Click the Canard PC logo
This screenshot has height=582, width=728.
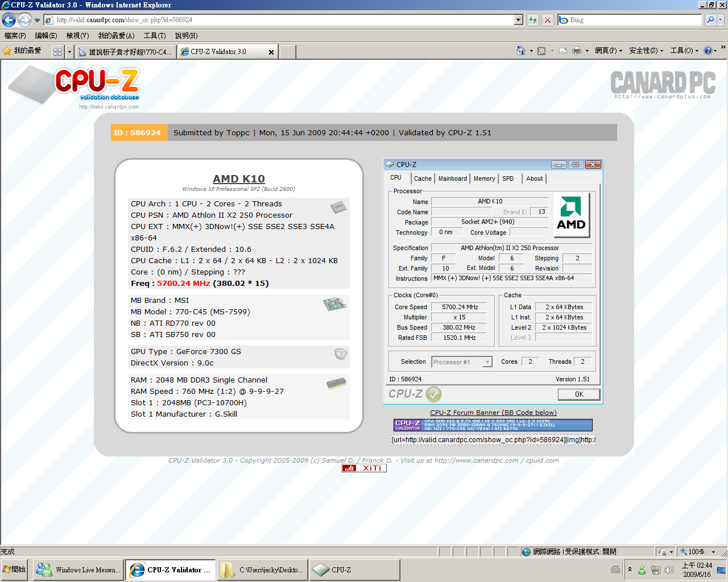pos(663,84)
